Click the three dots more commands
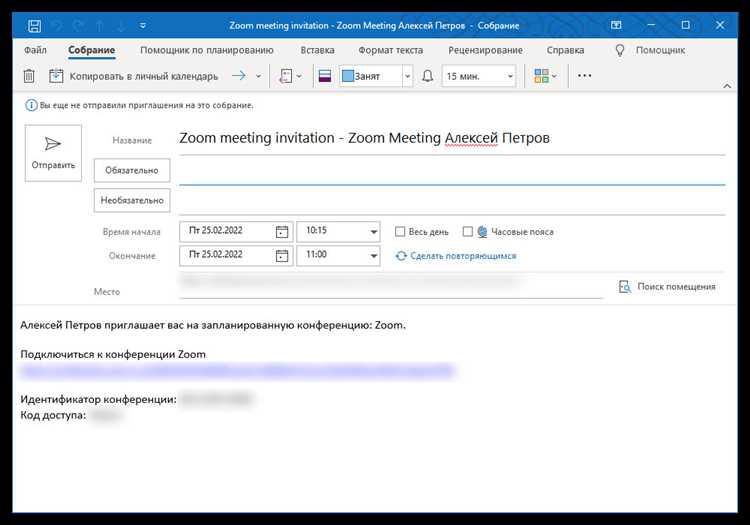This screenshot has width=750, height=525. coord(585,76)
